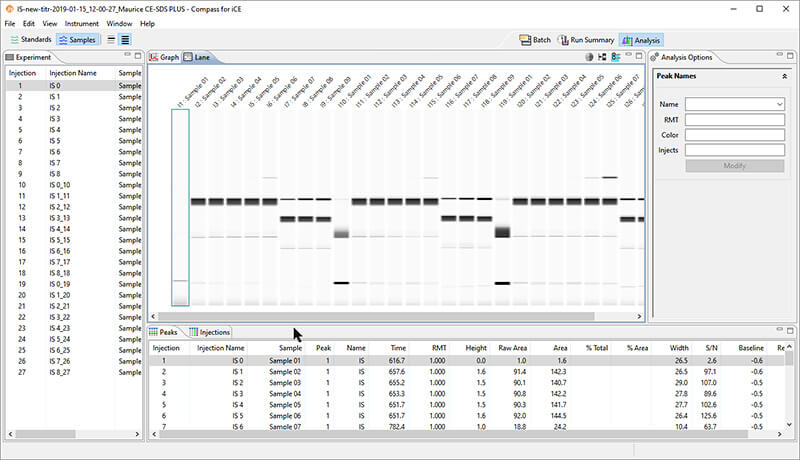Click the peaks table horizontal scrollbar left arrow
This screenshot has height=460, width=800.
(x=155, y=434)
